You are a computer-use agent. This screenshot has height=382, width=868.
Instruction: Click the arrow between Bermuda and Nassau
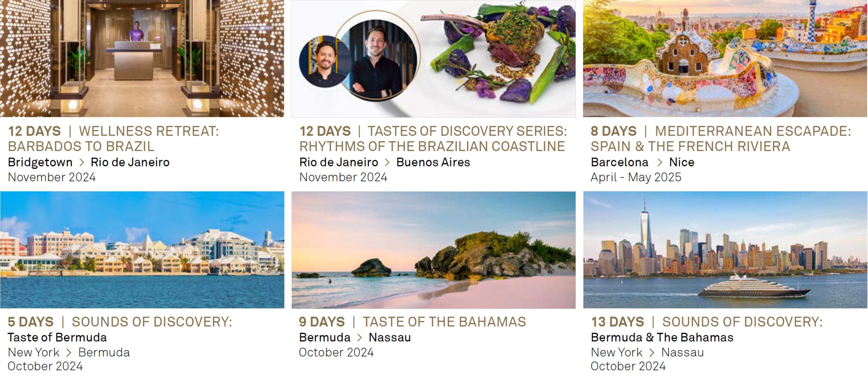click(360, 338)
